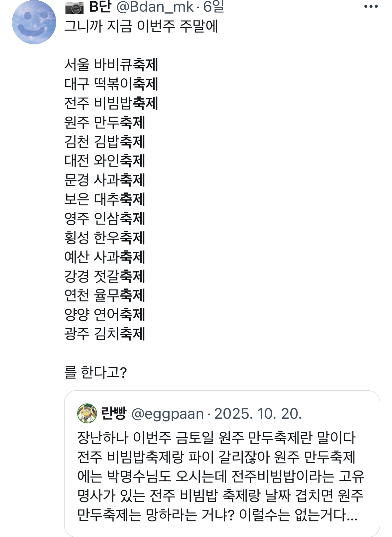Screen dimensions: 392x537
Task: Open the three-dot more options menu
Action: point(371,7)
